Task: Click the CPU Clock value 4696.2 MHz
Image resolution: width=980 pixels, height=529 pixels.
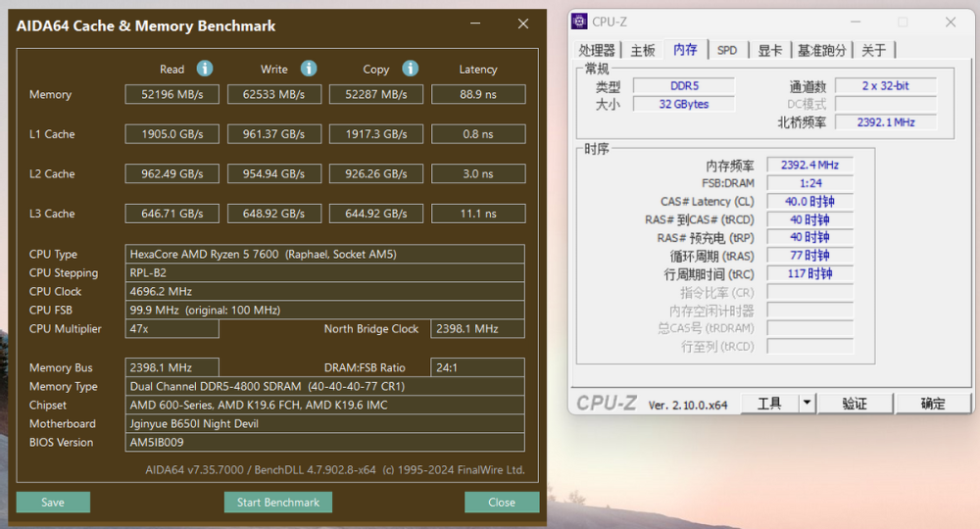Action: pyautogui.click(x=325, y=292)
